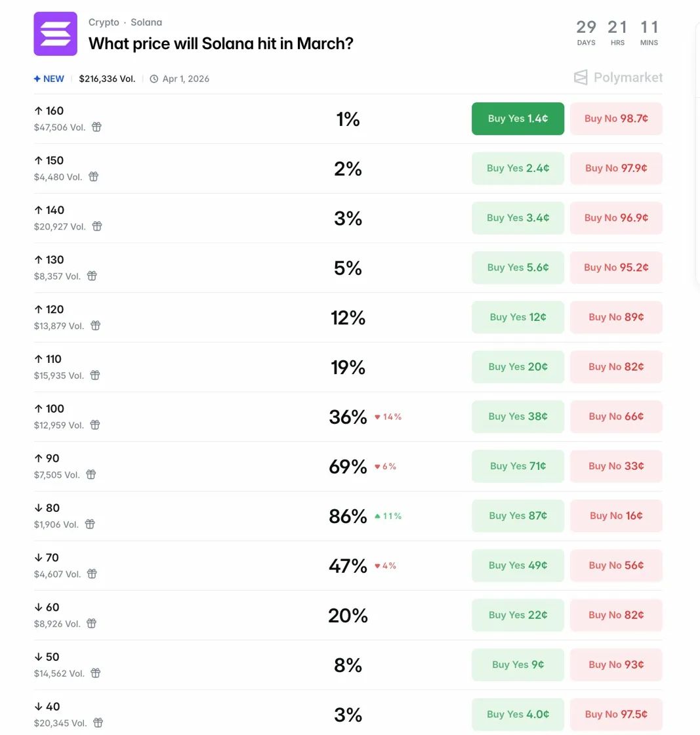Buy No at 98.7¢ for the 160 outcome
Viewport: 700px width, 735px height.
coord(615,119)
